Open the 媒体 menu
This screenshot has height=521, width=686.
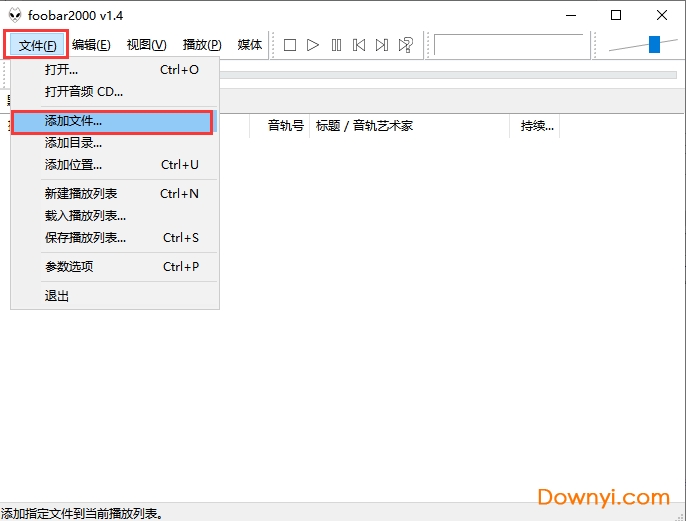pyautogui.click(x=250, y=45)
